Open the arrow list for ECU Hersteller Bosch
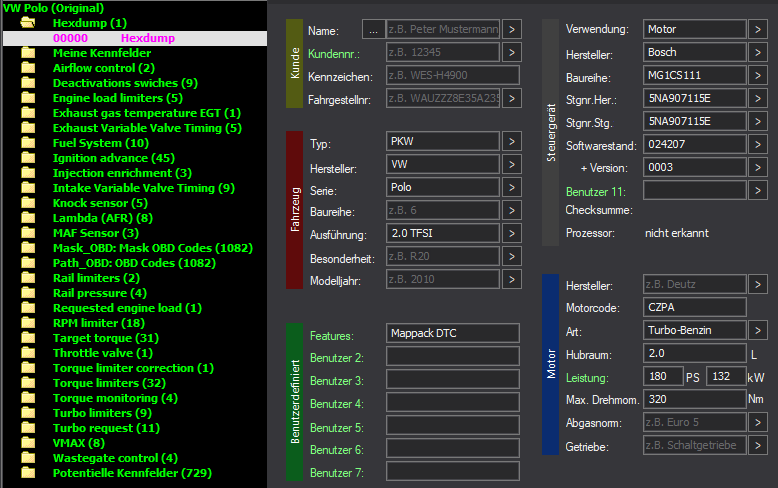778x488 pixels. click(758, 53)
